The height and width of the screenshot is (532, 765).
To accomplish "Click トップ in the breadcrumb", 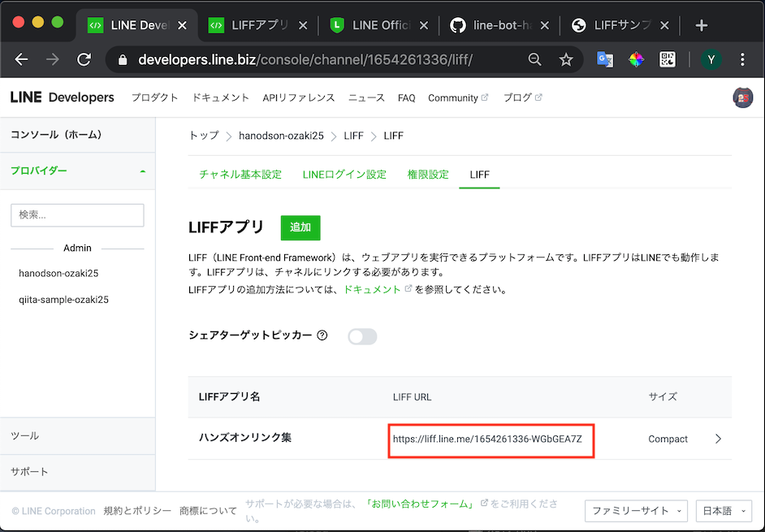I will coord(204,135).
